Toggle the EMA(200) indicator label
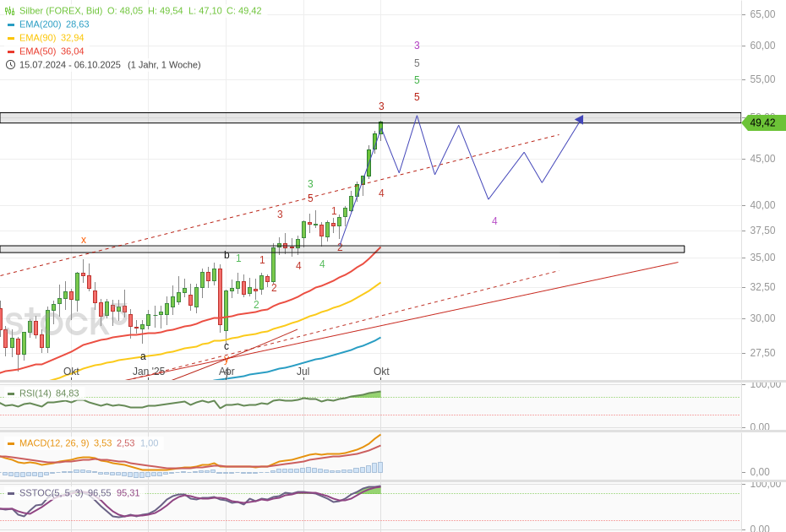This screenshot has height=532, width=786. tap(39, 24)
